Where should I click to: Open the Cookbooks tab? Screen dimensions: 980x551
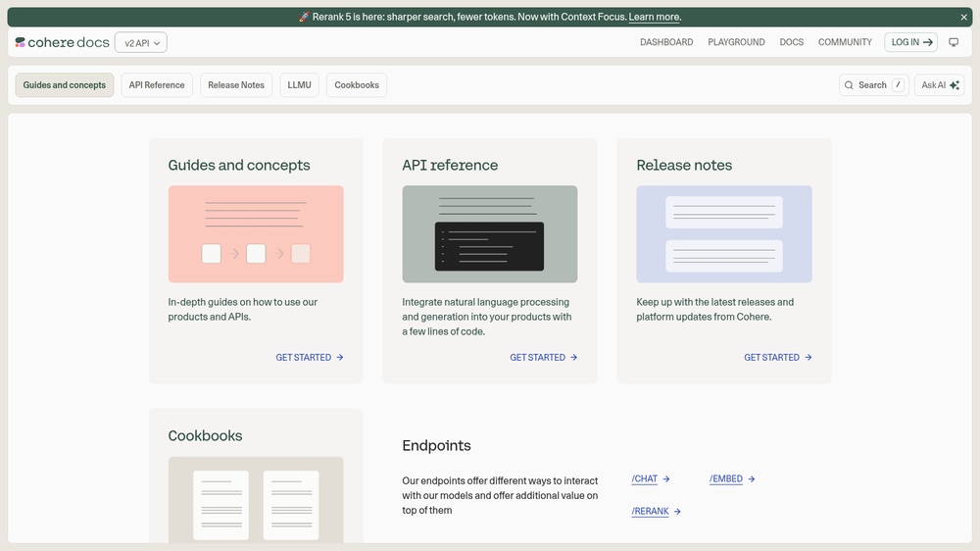pos(357,85)
